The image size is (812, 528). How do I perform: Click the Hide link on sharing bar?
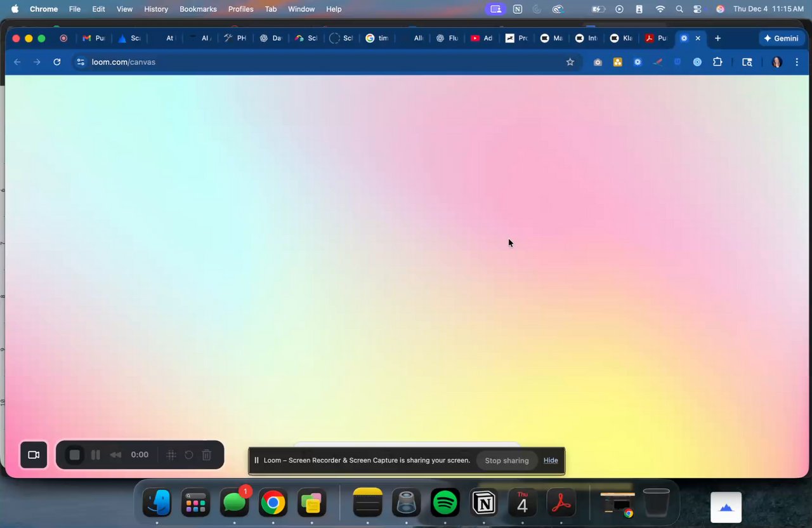(551, 461)
